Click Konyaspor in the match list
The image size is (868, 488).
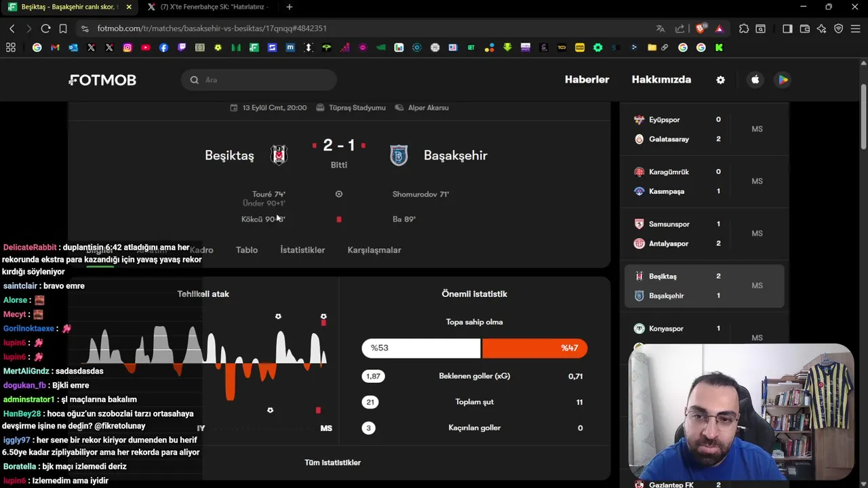click(666, 329)
